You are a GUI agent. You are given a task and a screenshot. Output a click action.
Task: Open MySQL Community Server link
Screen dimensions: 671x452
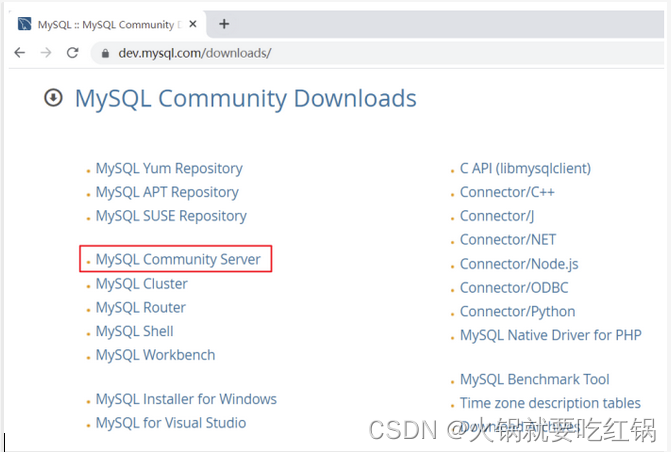(178, 259)
